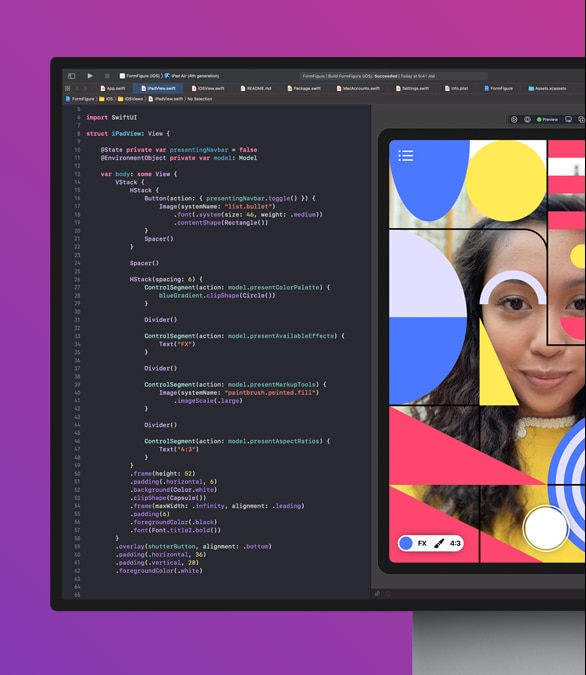Open the FormFigure (iOS) scheme selector
Screen dimensions: 586x675
point(140,76)
